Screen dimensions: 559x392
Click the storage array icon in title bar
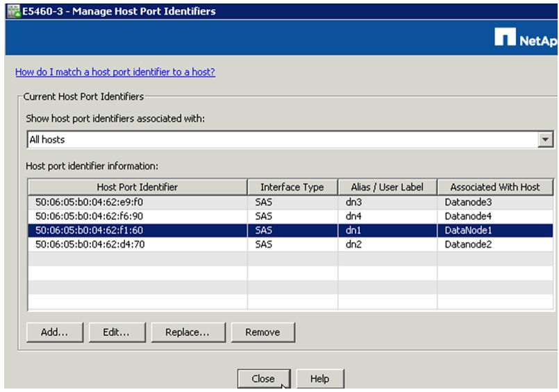[14, 11]
